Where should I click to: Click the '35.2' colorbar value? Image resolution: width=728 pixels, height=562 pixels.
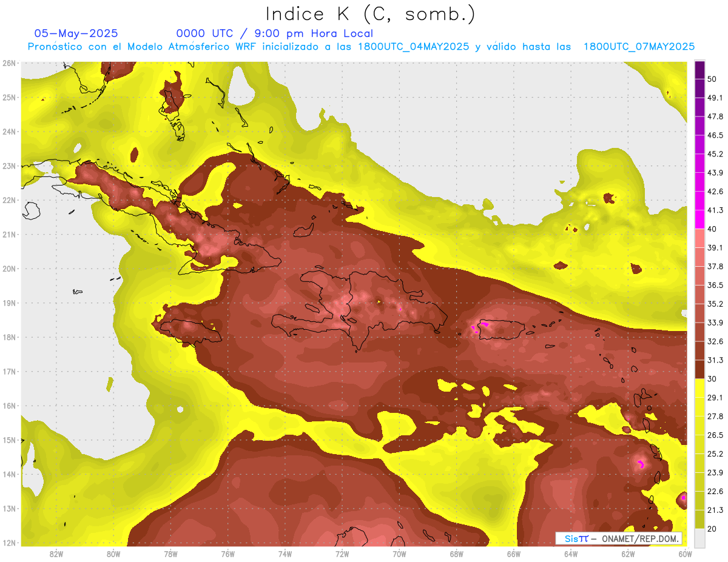(x=715, y=304)
